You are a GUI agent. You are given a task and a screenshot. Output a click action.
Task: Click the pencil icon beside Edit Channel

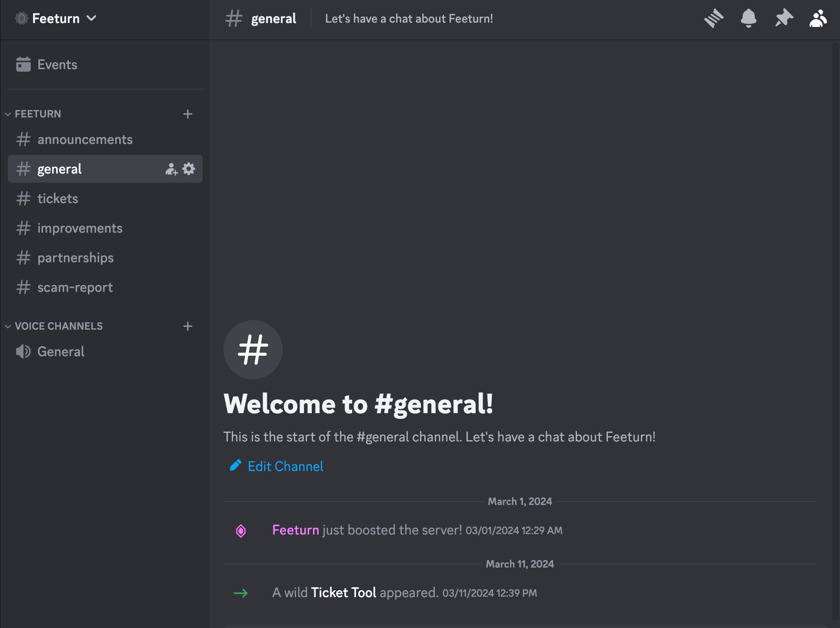[x=235, y=466]
